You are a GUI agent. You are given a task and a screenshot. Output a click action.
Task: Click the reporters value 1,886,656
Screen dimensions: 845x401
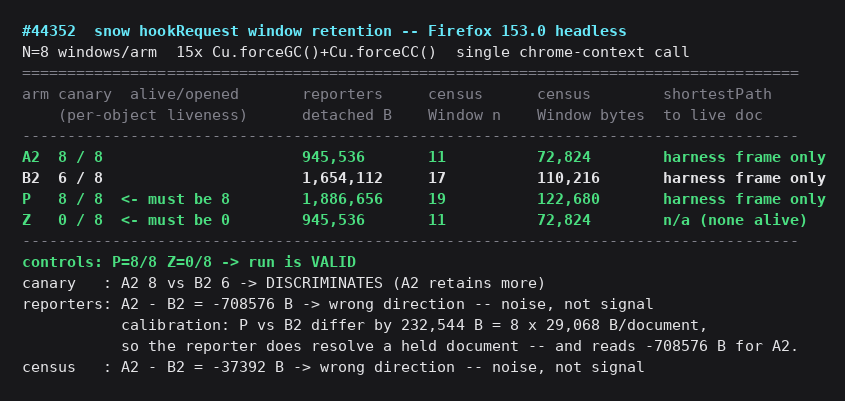click(342, 199)
